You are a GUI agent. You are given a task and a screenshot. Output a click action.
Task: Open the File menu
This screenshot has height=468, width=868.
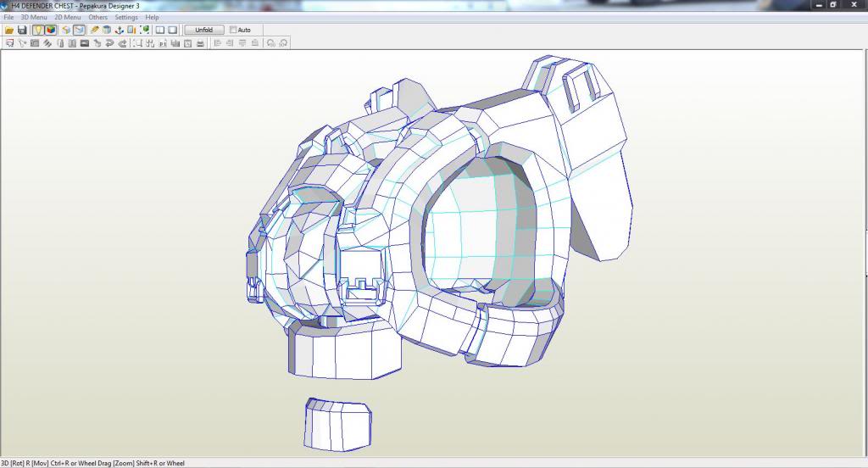pyautogui.click(x=8, y=17)
